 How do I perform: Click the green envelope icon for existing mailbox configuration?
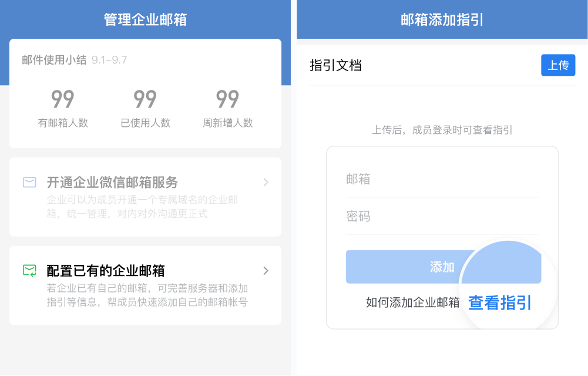click(x=29, y=270)
